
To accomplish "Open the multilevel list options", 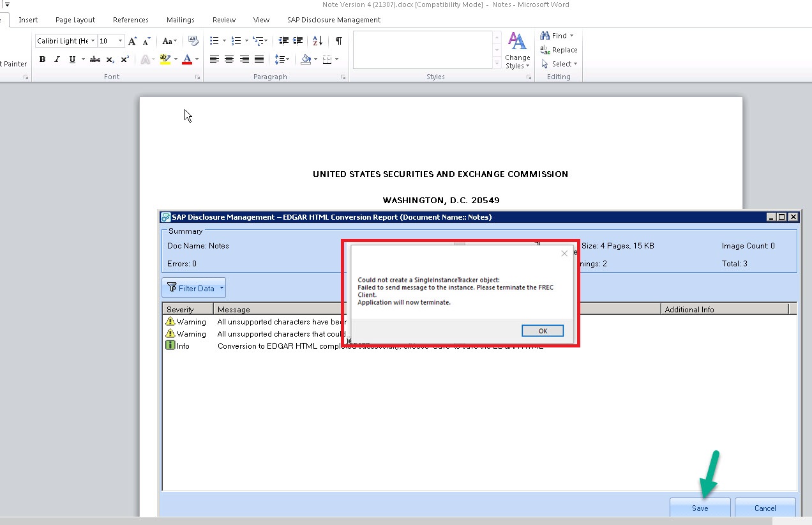I will pos(260,41).
